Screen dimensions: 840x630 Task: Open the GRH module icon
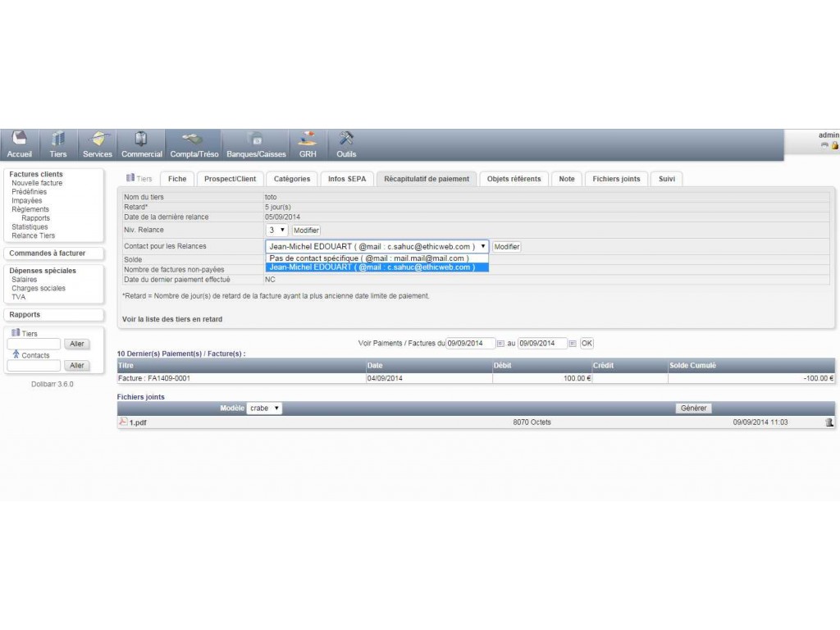coord(307,139)
